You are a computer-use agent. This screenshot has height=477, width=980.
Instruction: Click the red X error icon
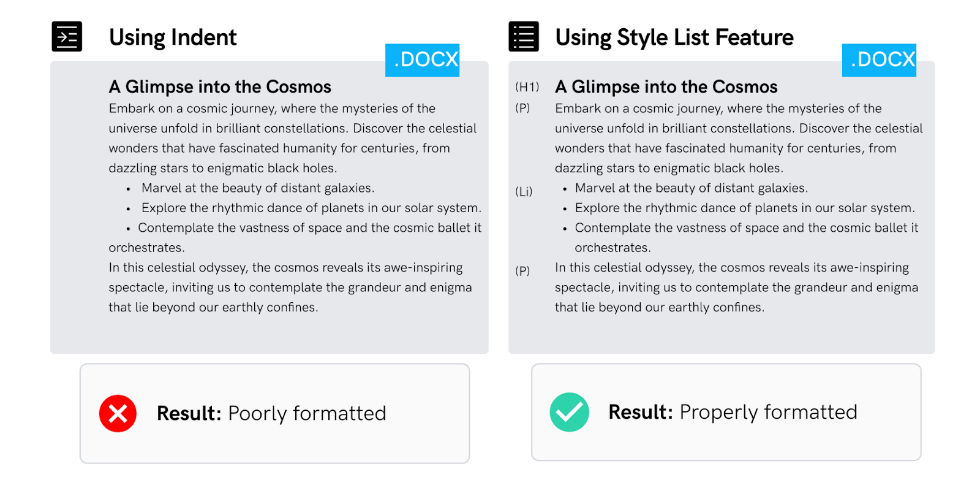[118, 413]
